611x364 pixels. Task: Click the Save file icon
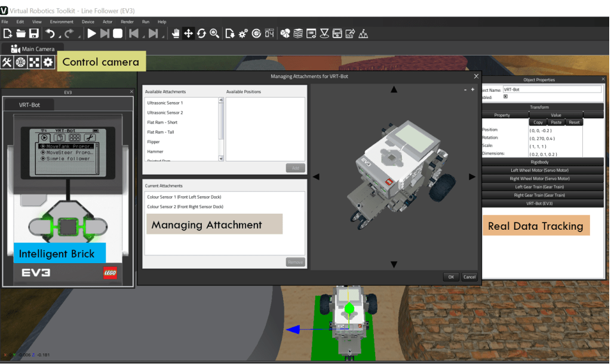point(34,34)
